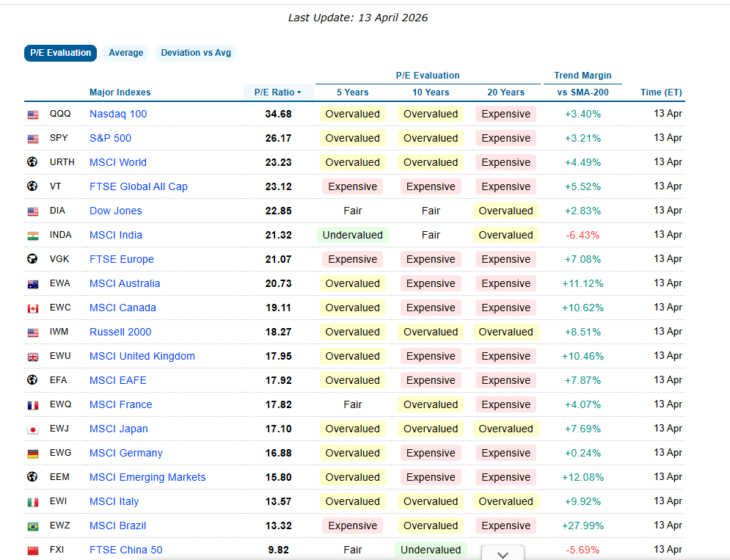Click the vs SMA-200 column header
Image resolution: width=730 pixels, height=560 pixels.
click(583, 92)
